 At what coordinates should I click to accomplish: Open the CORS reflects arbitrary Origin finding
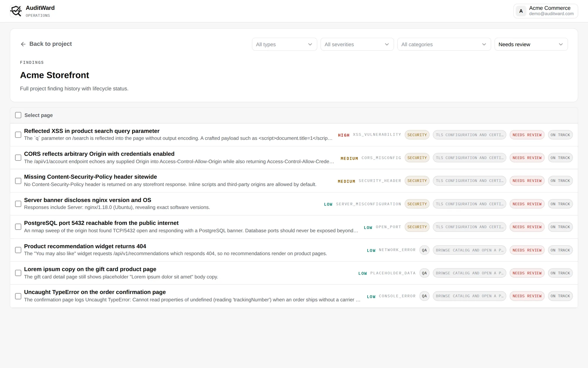[99, 154]
